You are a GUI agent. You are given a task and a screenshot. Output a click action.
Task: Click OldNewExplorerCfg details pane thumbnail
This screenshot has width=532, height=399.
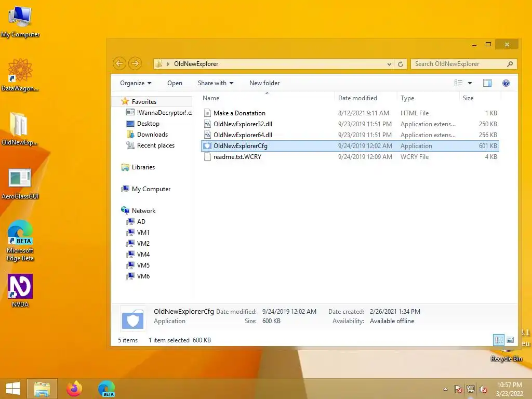pyautogui.click(x=133, y=318)
